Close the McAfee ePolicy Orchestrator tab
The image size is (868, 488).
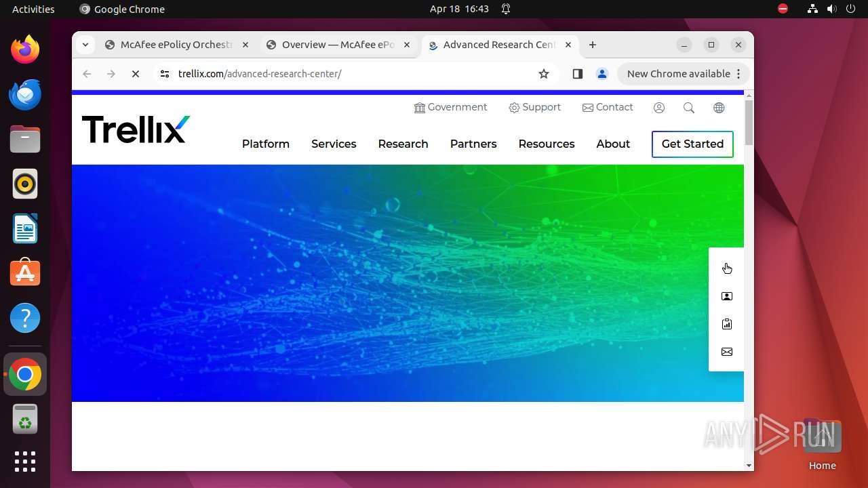(x=245, y=45)
